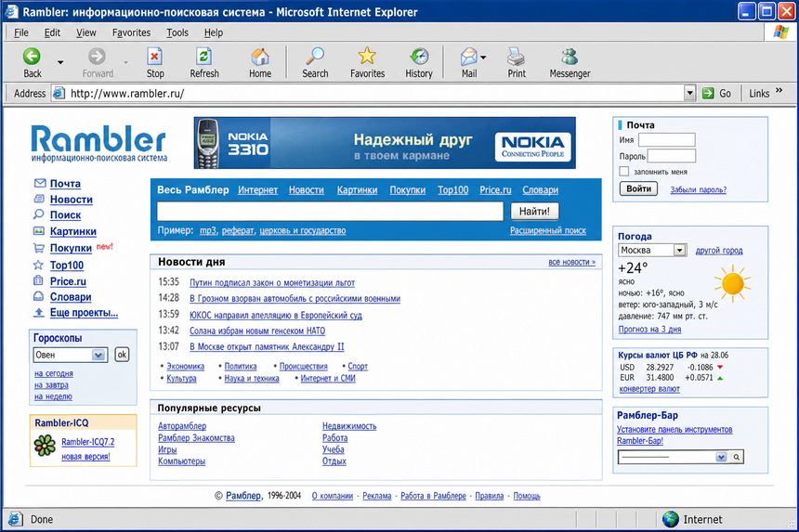The height and width of the screenshot is (532, 799).
Task: Open the Favorites menu
Action: (x=132, y=32)
